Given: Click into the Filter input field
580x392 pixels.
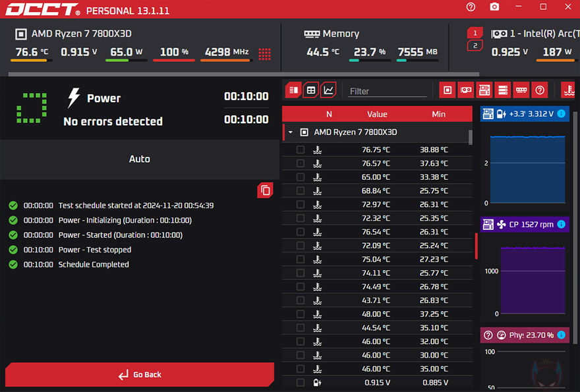Looking at the screenshot, I should (388, 91).
